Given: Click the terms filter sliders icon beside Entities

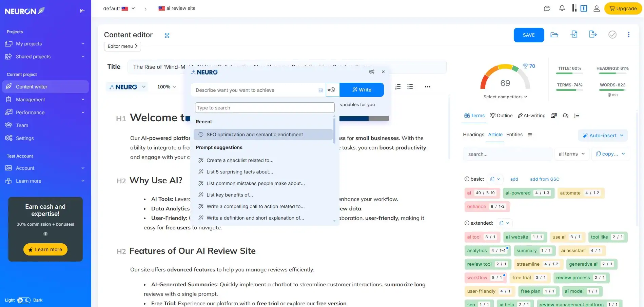Looking at the screenshot, I should [530, 135].
